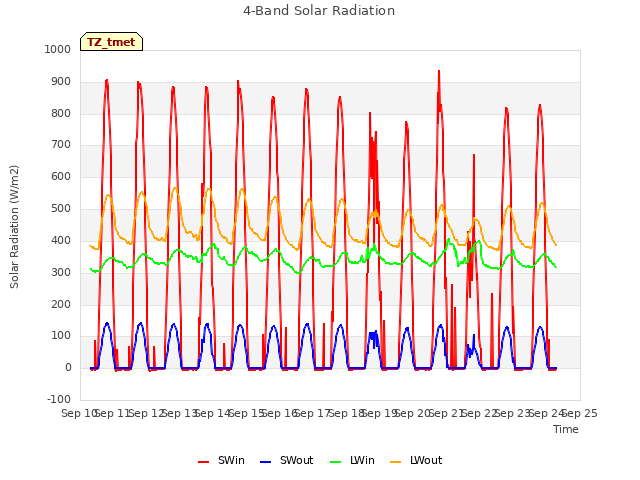Click the first SWin peak near 900
640x480 pixels.
[107, 80]
